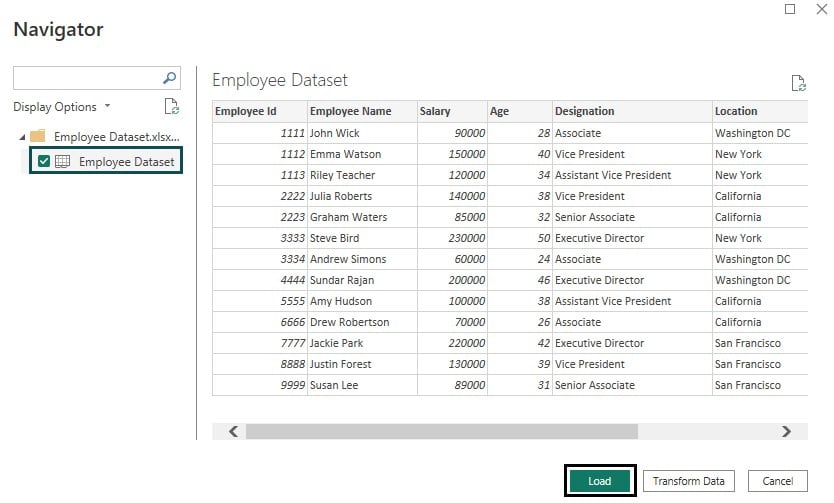
Task: Click refresh icon beside Display Options
Action: pos(171,106)
